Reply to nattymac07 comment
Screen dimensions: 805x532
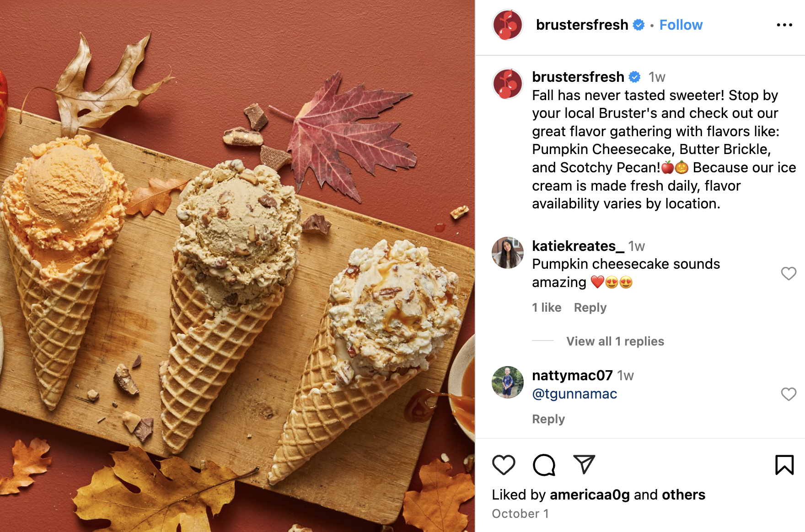click(548, 419)
